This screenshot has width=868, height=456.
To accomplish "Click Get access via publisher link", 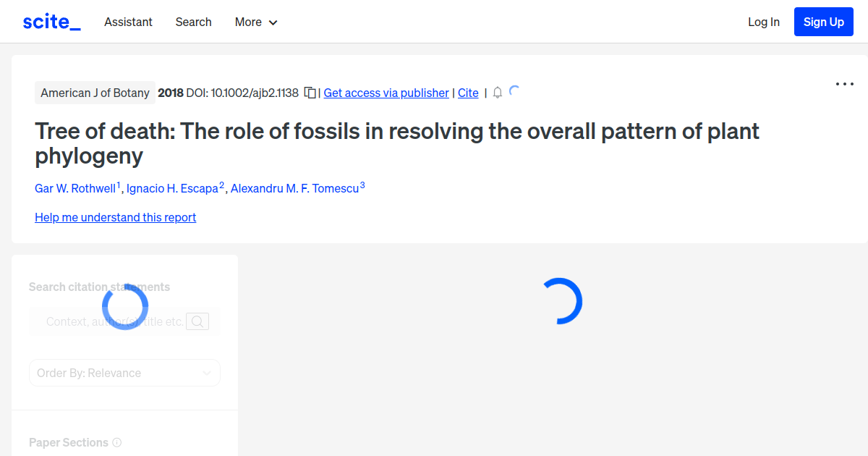I will (386, 93).
